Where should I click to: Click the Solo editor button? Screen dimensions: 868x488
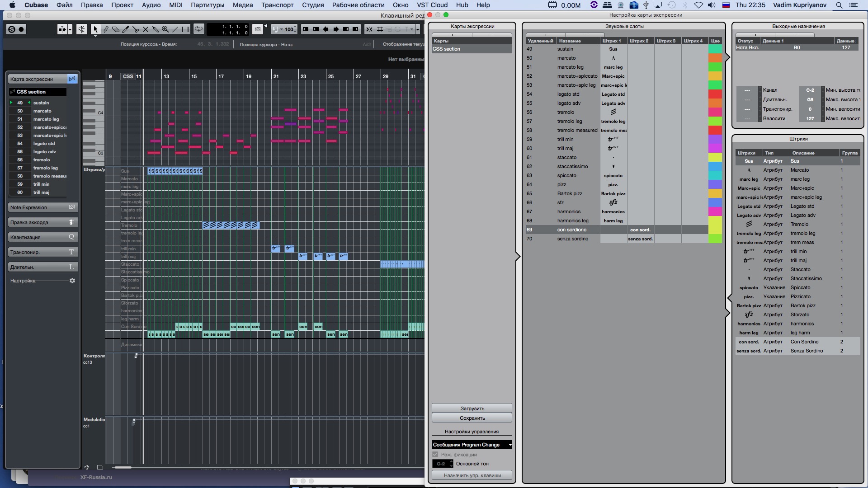[12, 29]
